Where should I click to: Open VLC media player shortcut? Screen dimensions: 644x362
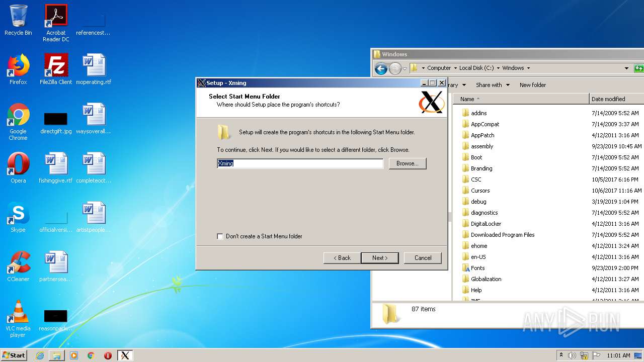pyautogui.click(x=18, y=319)
